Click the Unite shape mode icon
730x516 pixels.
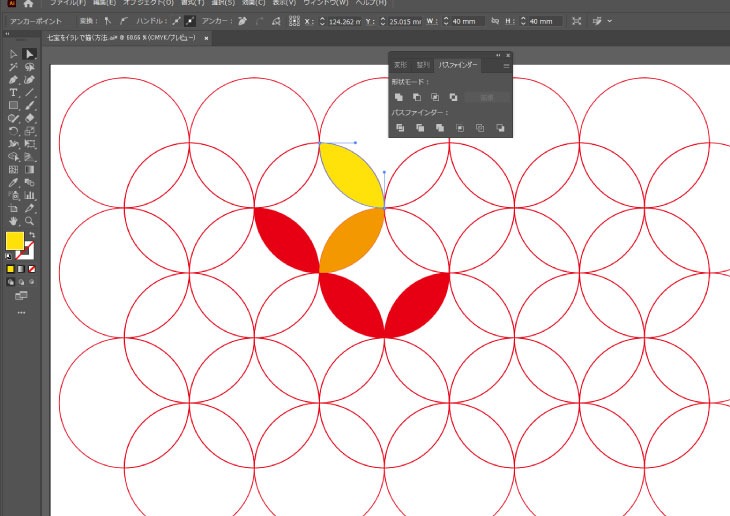[399, 97]
